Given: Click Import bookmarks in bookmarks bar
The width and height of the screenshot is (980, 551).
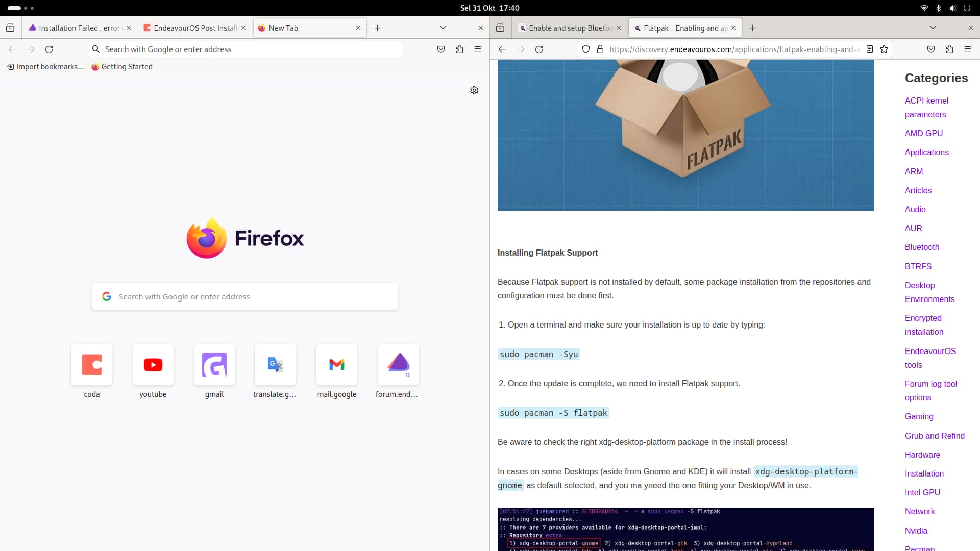Looking at the screenshot, I should click(x=45, y=67).
